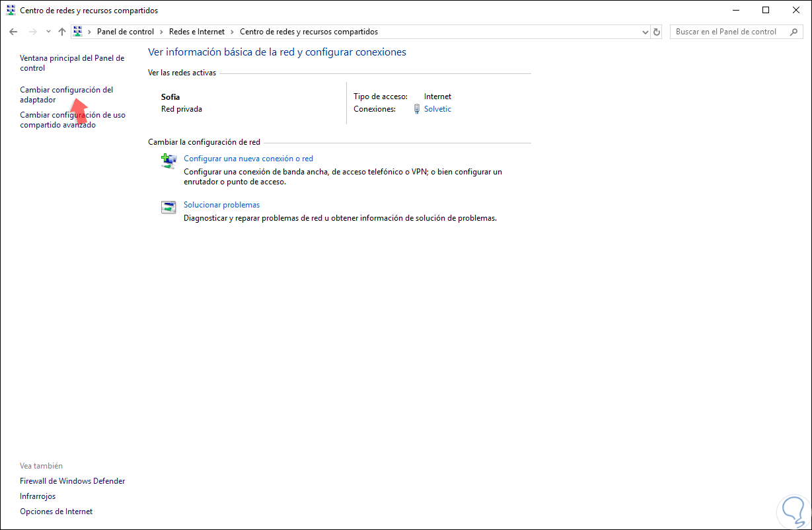Click the search magnifier icon
The image size is (812, 530).
coord(794,32)
